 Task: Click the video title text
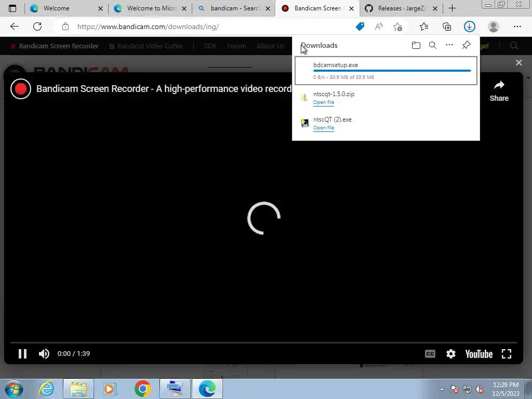pyautogui.click(x=164, y=88)
